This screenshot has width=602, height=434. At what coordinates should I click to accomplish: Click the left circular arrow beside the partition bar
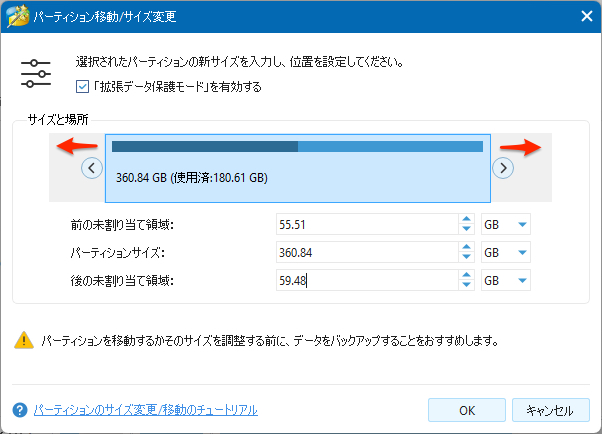coord(91,168)
